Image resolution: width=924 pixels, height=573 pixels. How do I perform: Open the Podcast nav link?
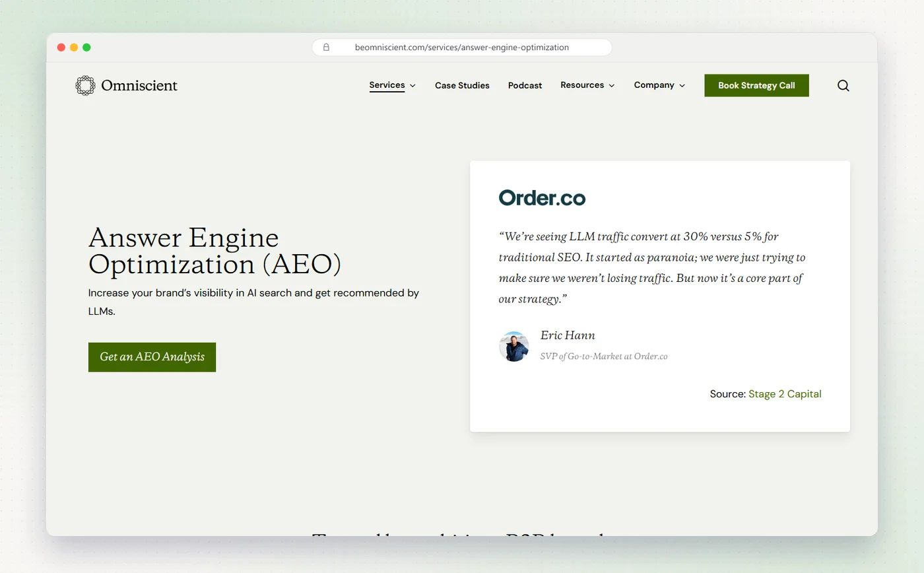[x=525, y=85]
